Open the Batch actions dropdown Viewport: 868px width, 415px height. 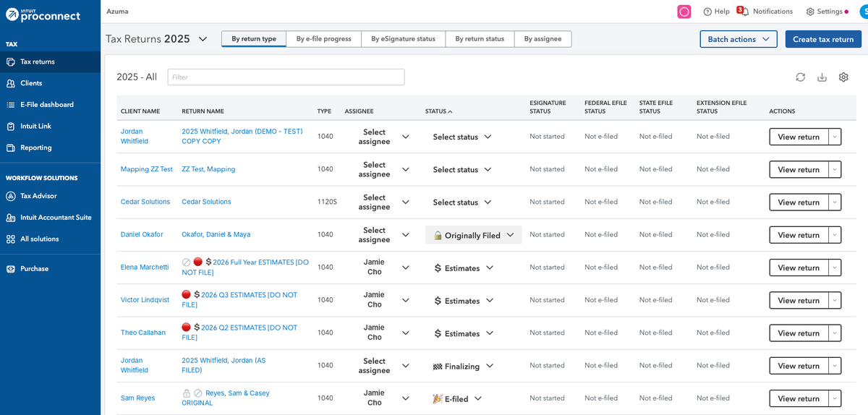pos(739,39)
